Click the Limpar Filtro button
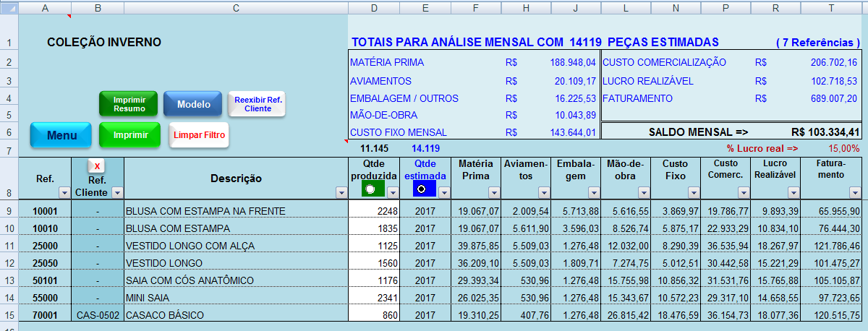Image resolution: width=868 pixels, height=331 pixels. [199, 135]
